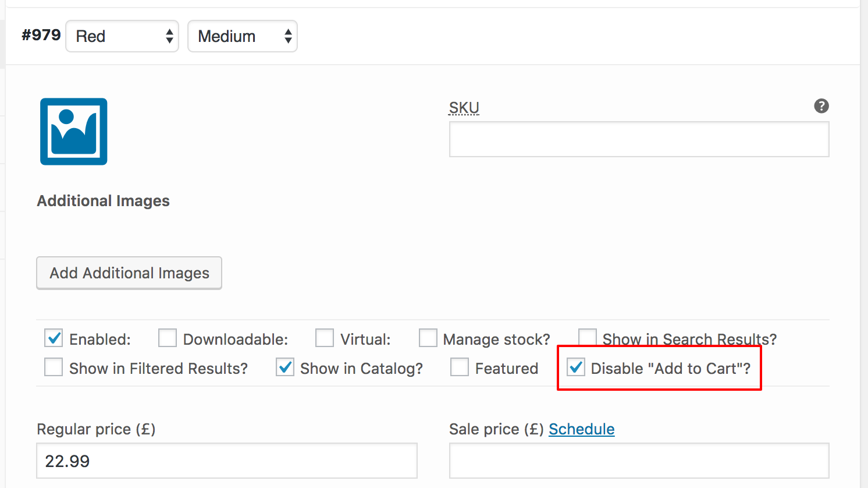The height and width of the screenshot is (488, 868).
Task: Change color selection from Red dropdown
Action: 122,36
